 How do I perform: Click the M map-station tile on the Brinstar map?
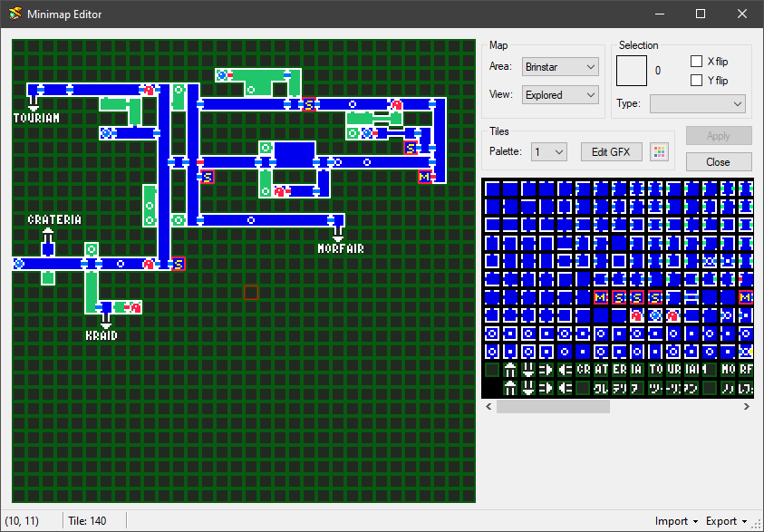pos(424,177)
